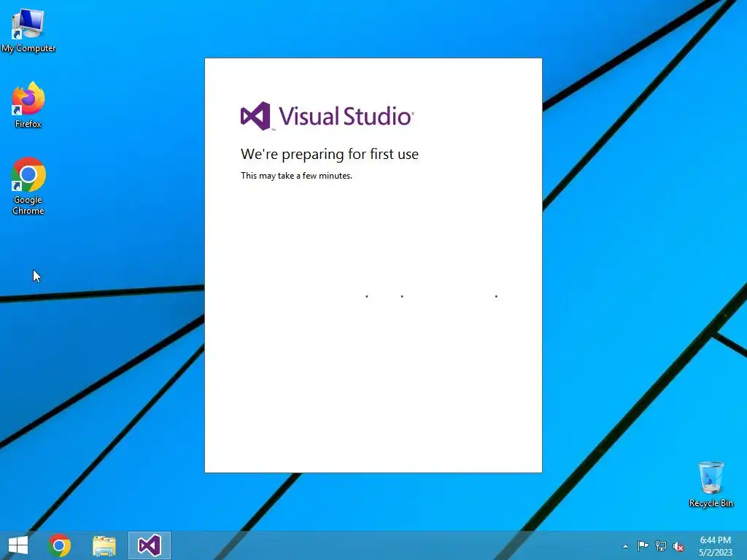747x560 pixels.
Task: Click 'This may take a few minutes.' text
Action: [296, 176]
